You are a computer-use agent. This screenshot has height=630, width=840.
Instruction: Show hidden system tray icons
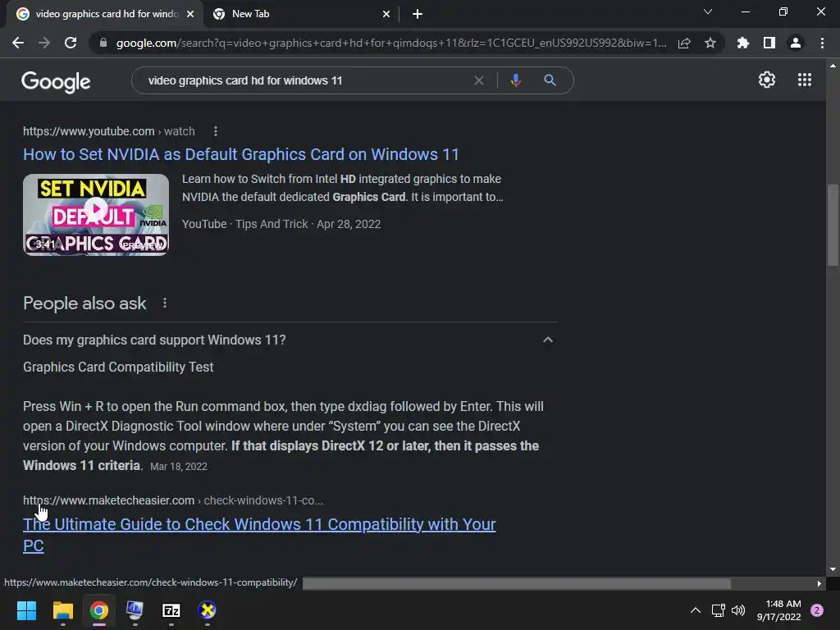click(x=696, y=610)
